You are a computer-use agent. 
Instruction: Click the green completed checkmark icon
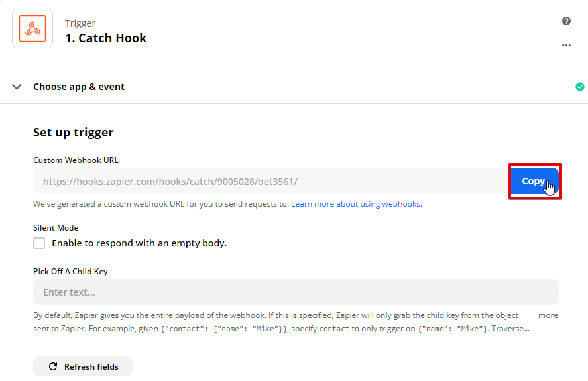(580, 87)
